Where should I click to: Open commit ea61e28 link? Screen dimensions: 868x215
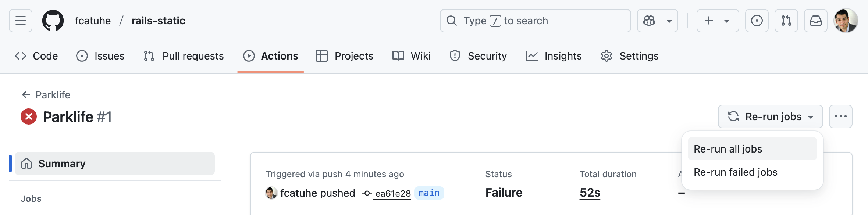tap(392, 193)
